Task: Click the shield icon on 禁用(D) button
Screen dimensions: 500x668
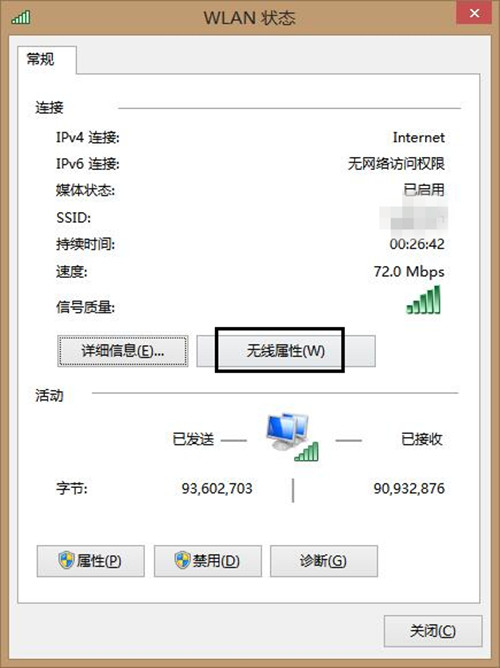Action: 183,560
